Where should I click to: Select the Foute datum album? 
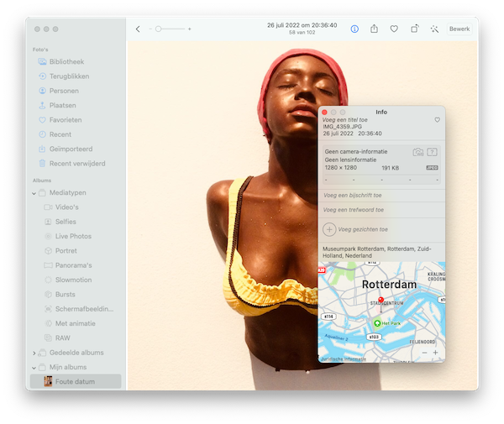(76, 381)
